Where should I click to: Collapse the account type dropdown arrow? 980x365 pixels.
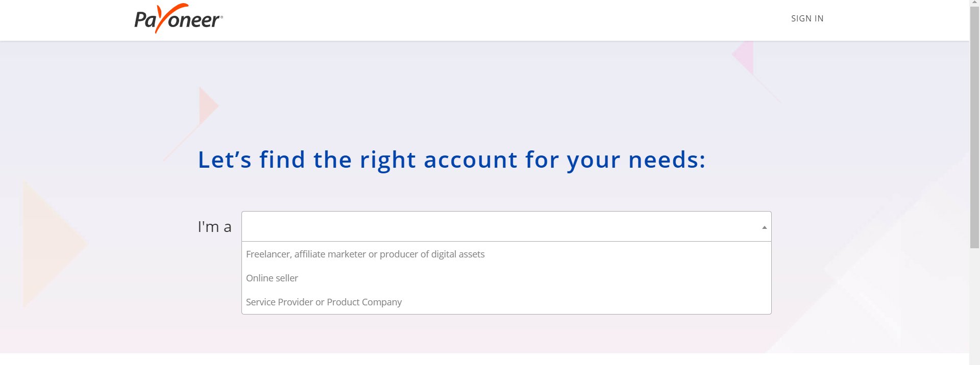pos(764,227)
